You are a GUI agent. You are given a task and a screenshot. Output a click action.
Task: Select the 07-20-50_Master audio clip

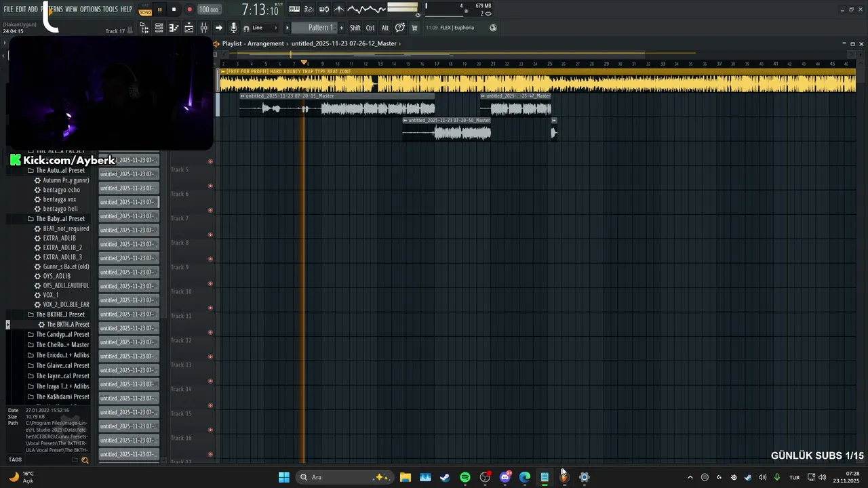(x=446, y=129)
